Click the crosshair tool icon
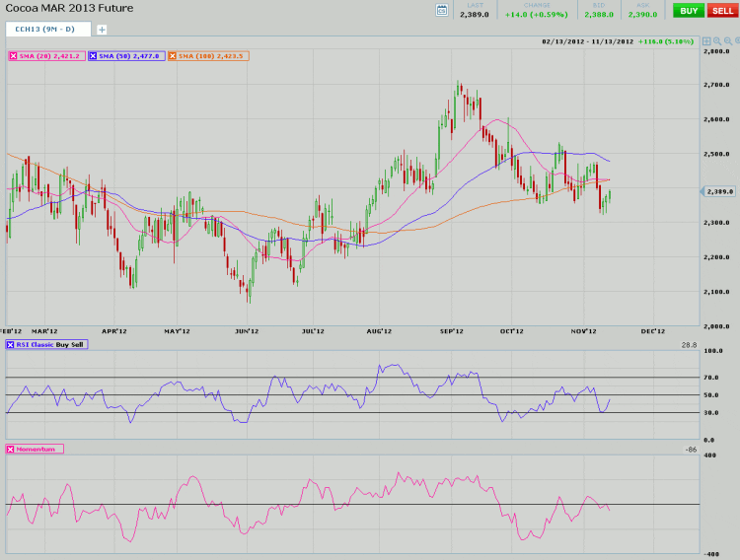Viewport: 740px width, 560px height. coord(706,41)
